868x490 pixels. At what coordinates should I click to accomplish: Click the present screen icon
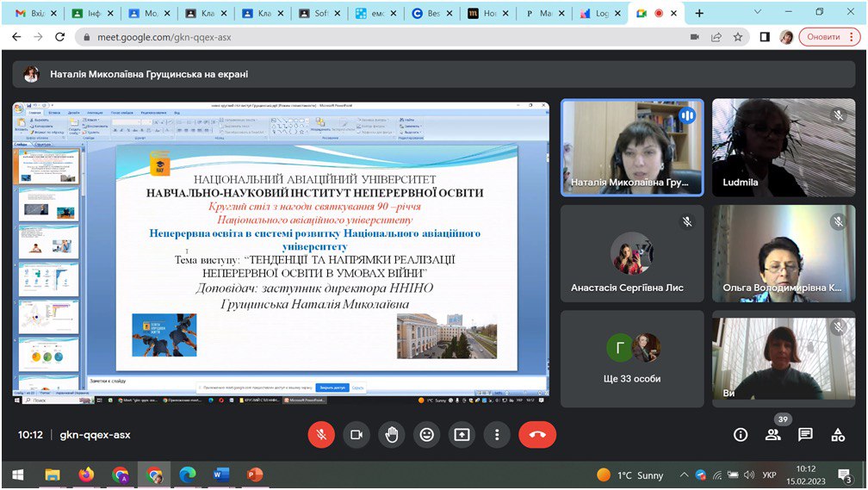462,435
